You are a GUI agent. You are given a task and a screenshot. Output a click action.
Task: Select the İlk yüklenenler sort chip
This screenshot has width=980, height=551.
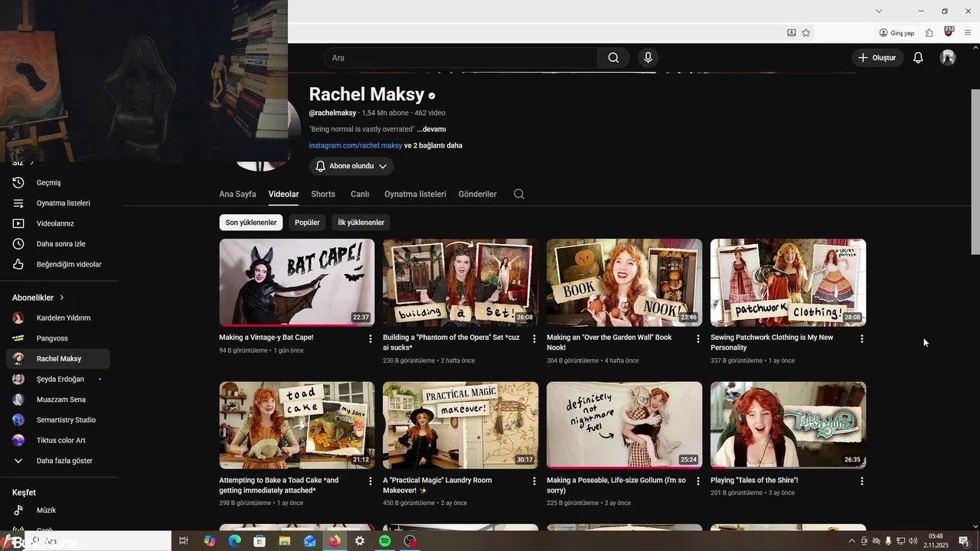coord(361,223)
